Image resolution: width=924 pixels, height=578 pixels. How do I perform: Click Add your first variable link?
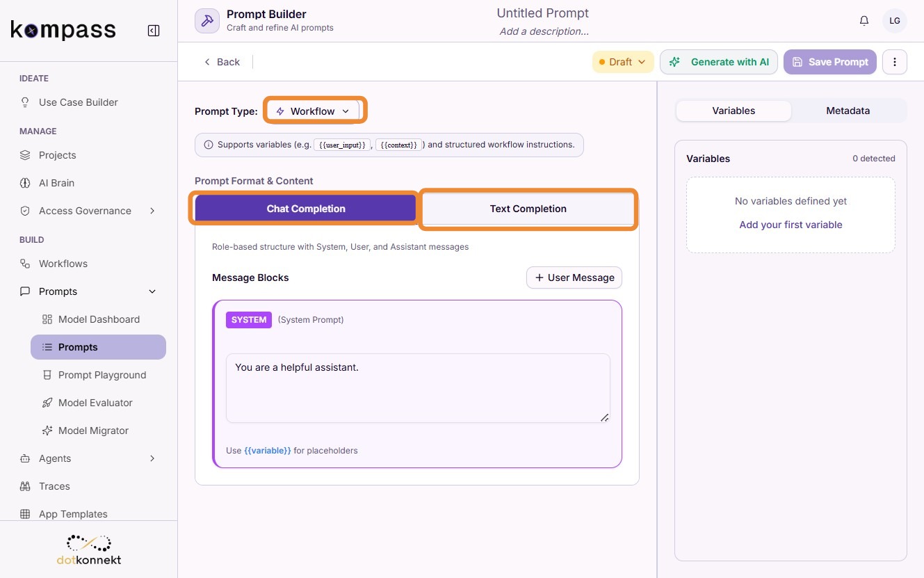point(791,225)
